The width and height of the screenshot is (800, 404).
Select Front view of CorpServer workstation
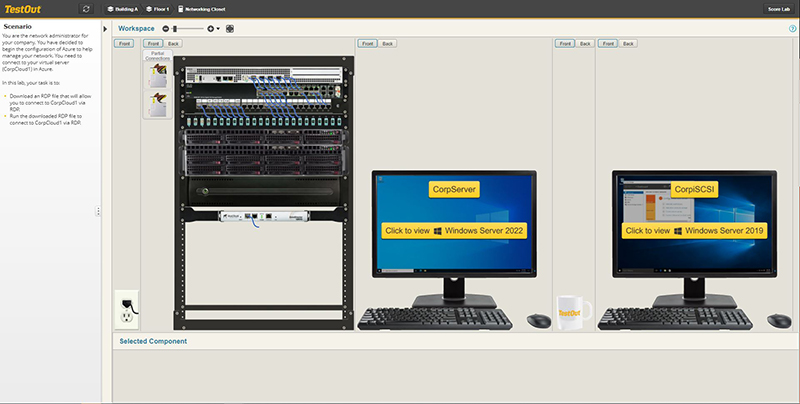click(x=367, y=43)
